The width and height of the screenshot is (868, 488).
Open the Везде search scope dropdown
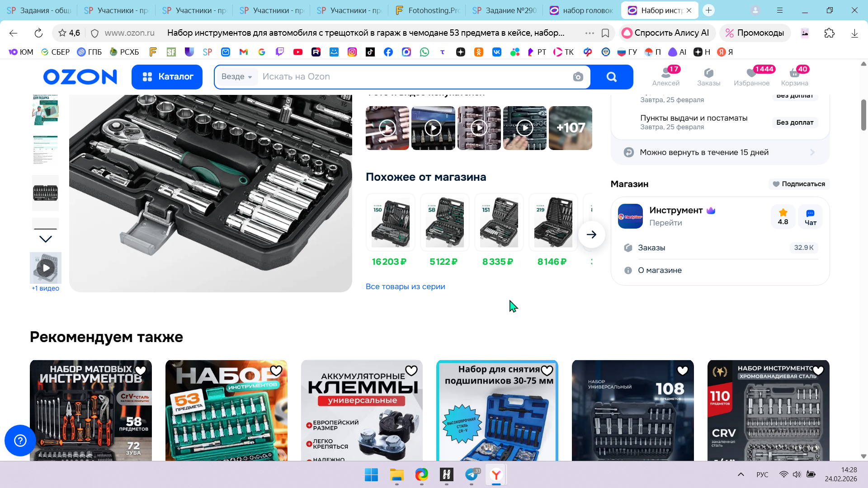coord(236,77)
